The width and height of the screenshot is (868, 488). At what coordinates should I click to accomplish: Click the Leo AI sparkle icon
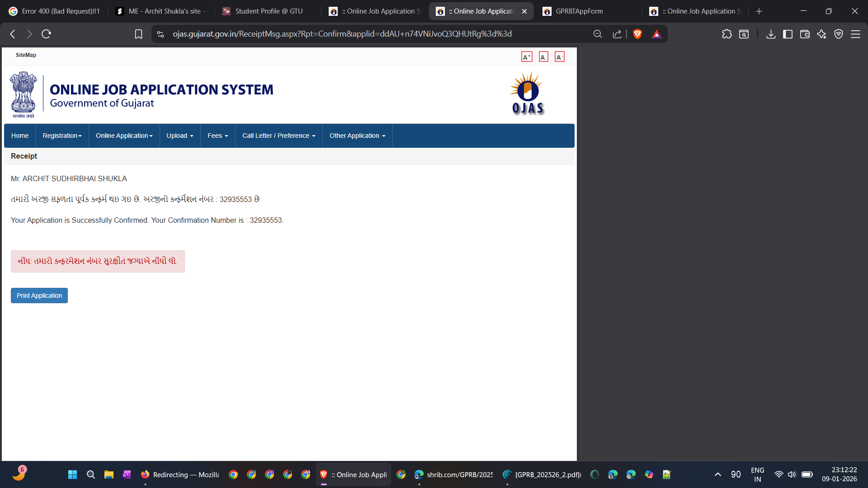(x=821, y=34)
